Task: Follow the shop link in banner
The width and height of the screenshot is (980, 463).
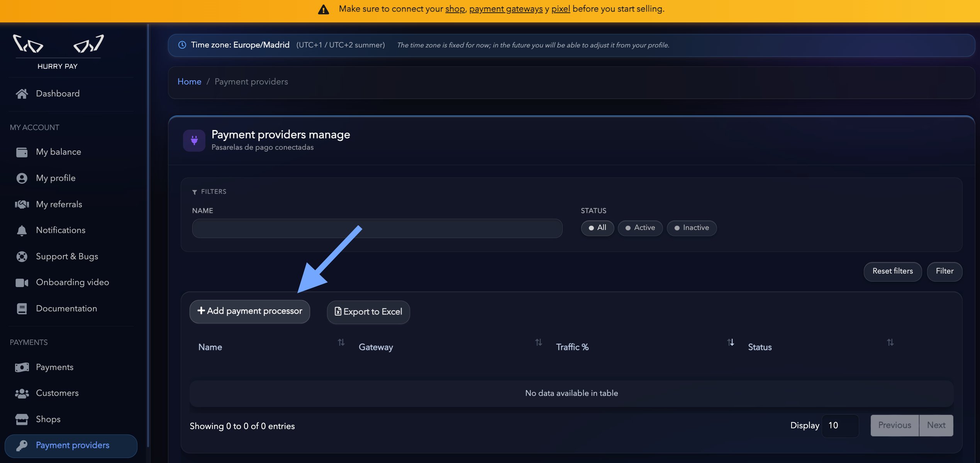Action: tap(455, 9)
